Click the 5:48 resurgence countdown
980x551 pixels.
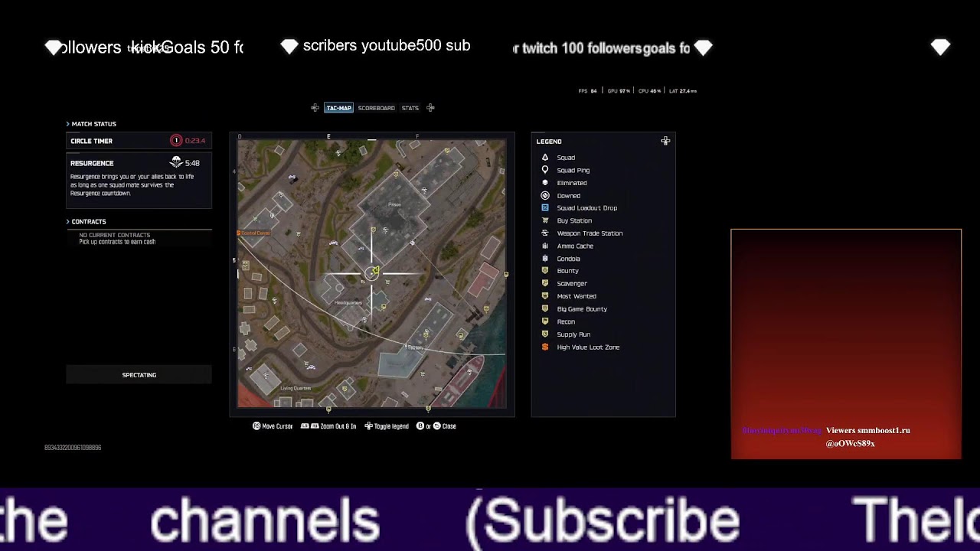point(192,163)
